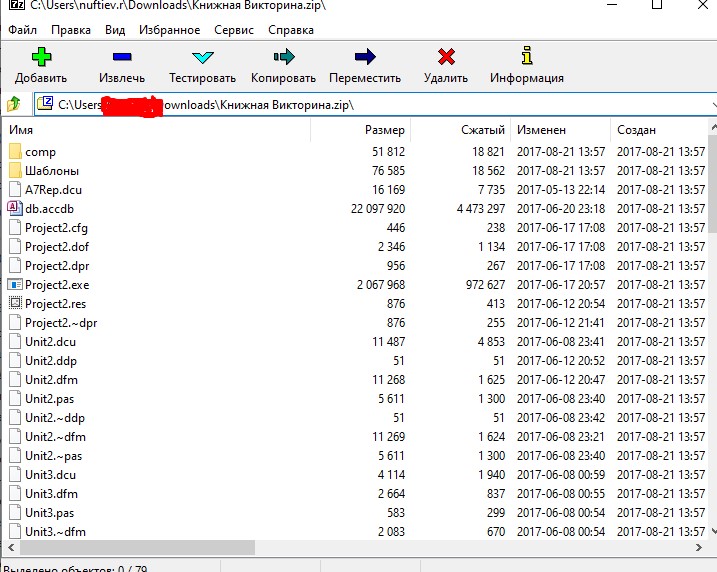Sort by the Имя column header
The height and width of the screenshot is (572, 717).
pos(22,130)
